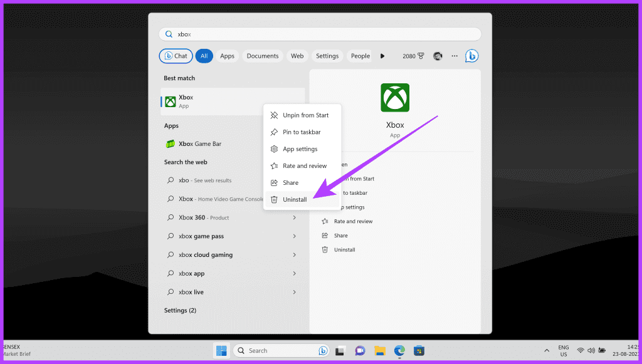Open the SENSEX Market Brief widget
The image size is (642, 364).
tap(16, 350)
